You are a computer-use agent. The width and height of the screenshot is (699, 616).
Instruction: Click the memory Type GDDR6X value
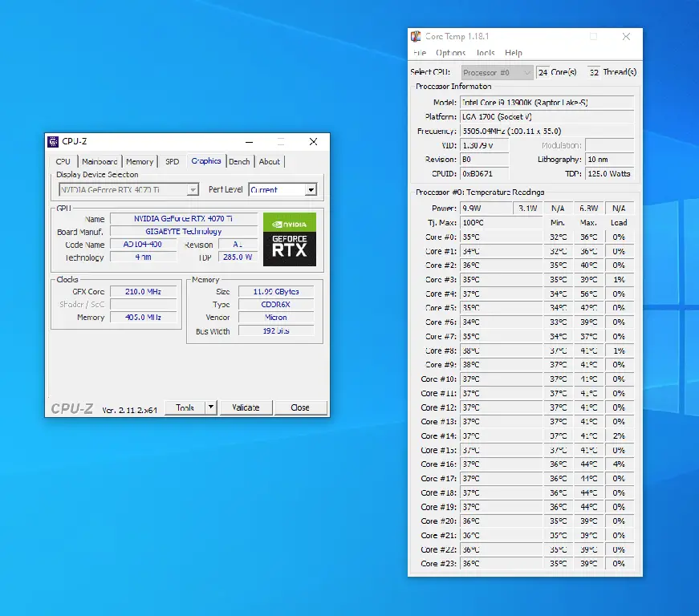(276, 305)
